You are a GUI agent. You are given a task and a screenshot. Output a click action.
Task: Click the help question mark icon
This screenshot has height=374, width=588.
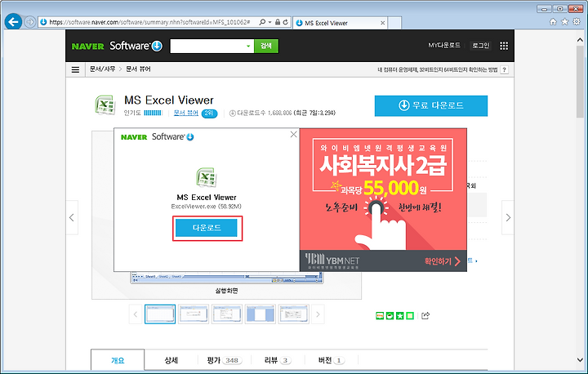pyautogui.click(x=505, y=69)
